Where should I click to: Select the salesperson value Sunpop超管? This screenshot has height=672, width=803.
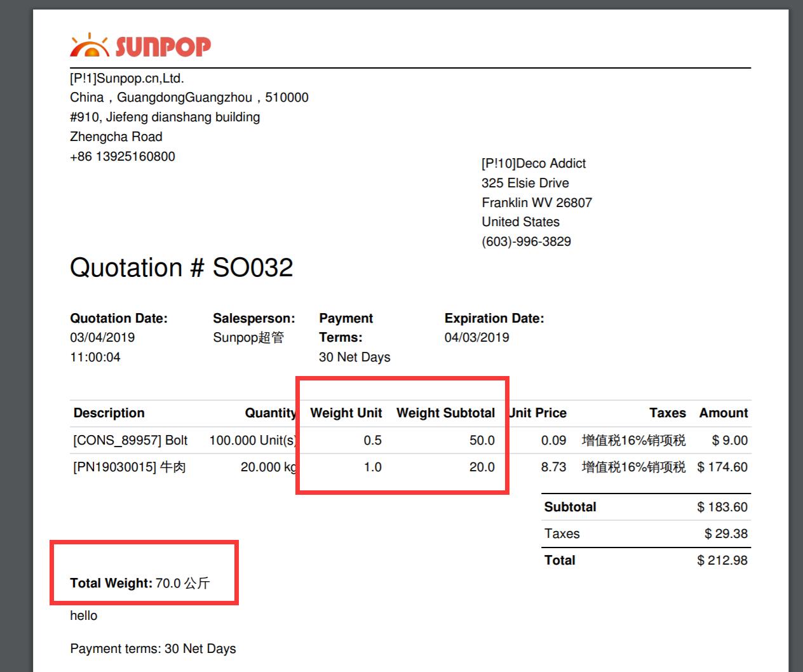click(x=248, y=337)
